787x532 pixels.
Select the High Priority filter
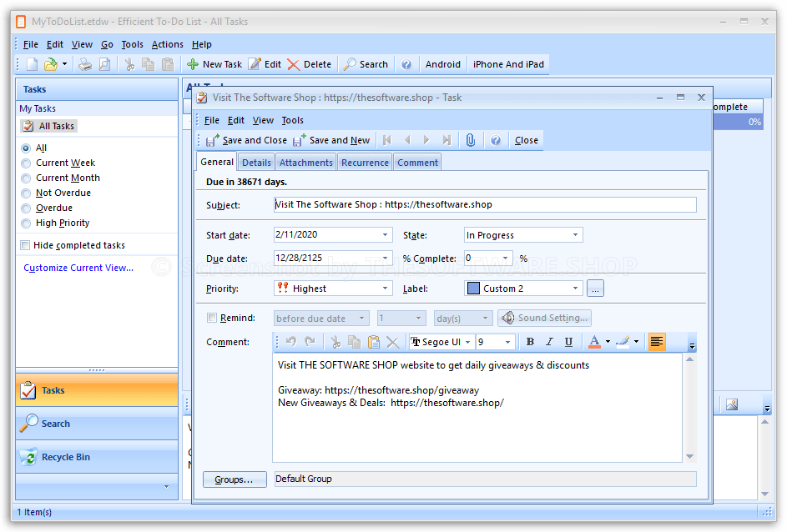click(25, 223)
